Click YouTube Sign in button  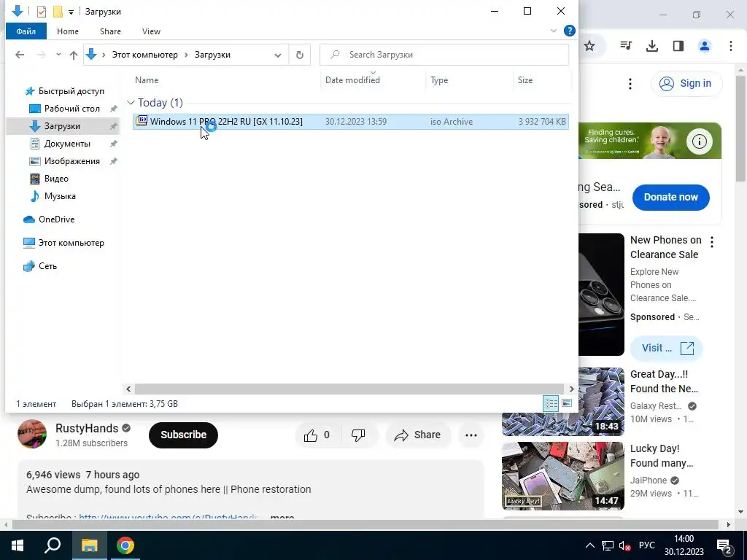686,83
